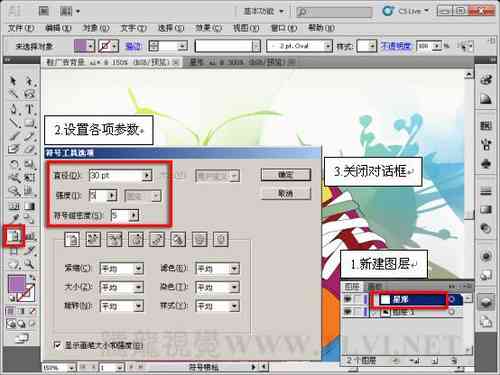The height and width of the screenshot is (375, 500).
Task: Click the 确定 button
Action: click(x=286, y=175)
